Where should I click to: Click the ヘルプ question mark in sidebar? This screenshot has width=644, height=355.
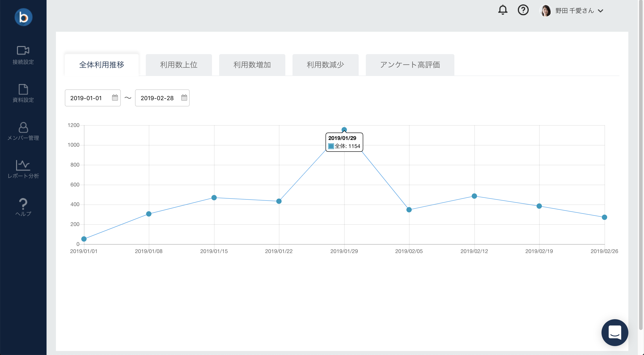pyautogui.click(x=23, y=204)
